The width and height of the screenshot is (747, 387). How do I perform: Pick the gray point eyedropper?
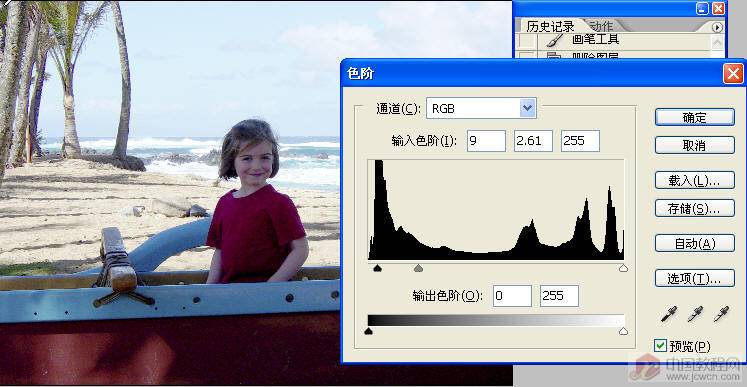click(695, 315)
